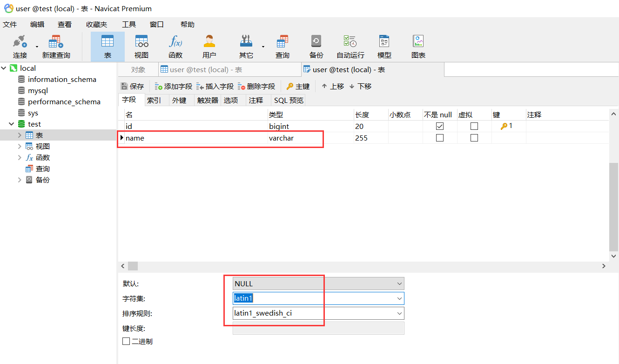The height and width of the screenshot is (364, 619).
Task: Click the primary key icon of id row
Action: (504, 126)
